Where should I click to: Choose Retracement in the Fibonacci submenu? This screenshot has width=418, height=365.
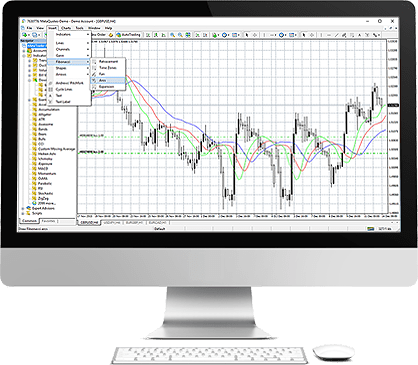coord(108,62)
